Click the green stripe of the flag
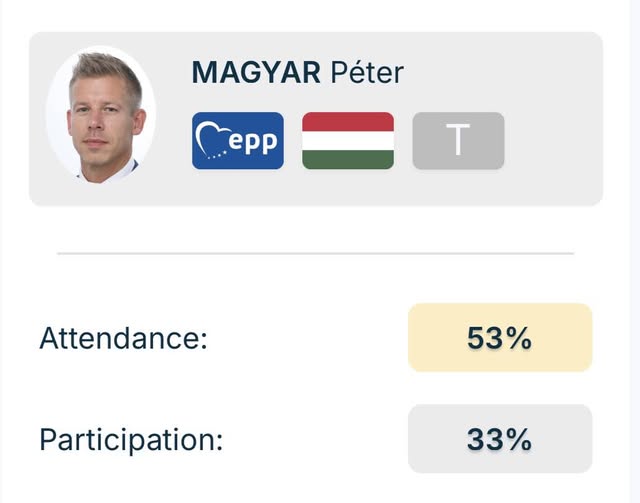Screen dimensions: 640x503 (348, 160)
